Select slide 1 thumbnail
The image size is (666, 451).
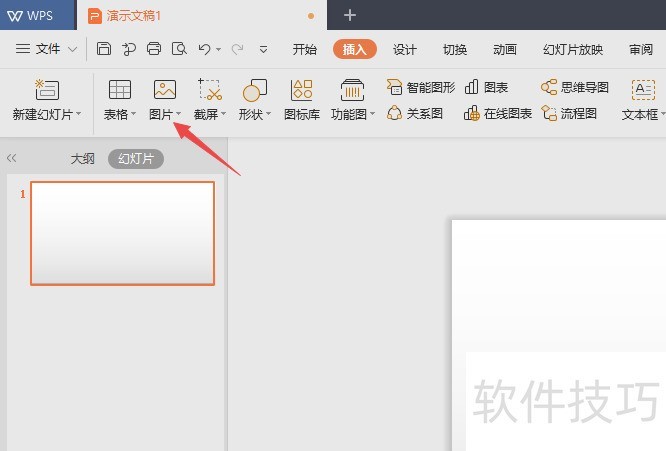122,233
